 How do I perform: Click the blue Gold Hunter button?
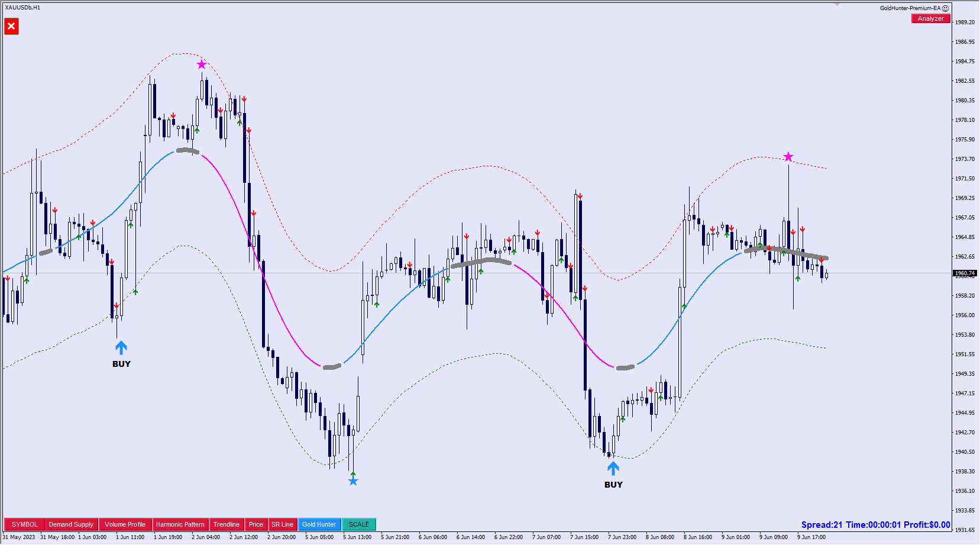coord(319,524)
